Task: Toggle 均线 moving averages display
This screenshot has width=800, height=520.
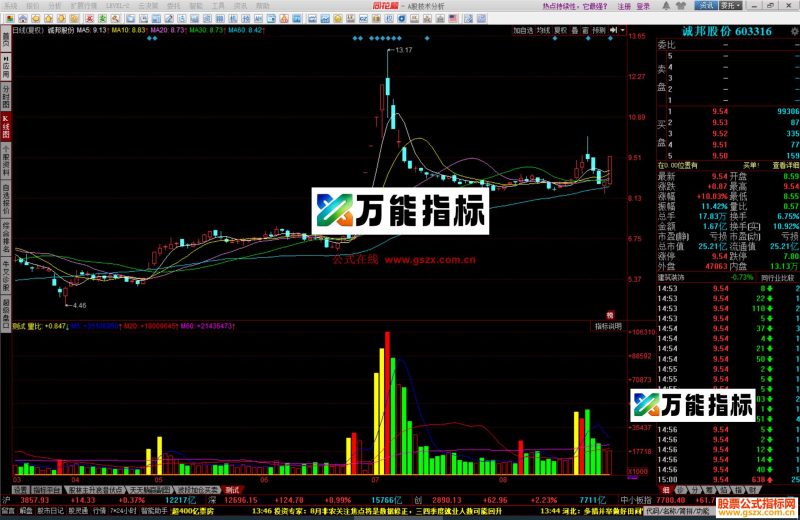Action: (x=544, y=31)
